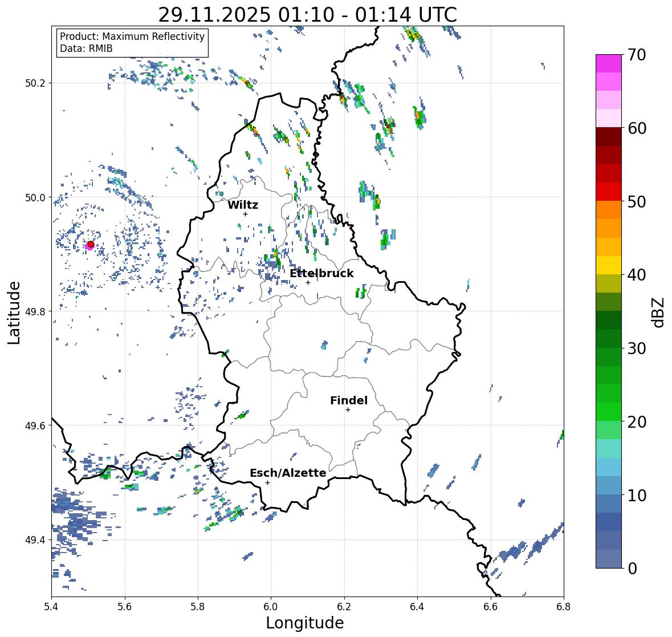Viewport: 672px width, 637px height.
Task: Click the 6.2 longitude tick label
Action: [344, 606]
